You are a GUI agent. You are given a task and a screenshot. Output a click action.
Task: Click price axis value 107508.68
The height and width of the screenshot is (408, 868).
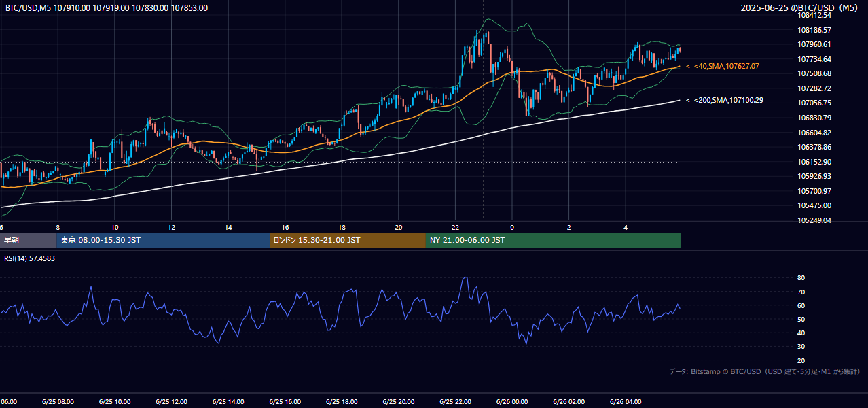(x=814, y=73)
